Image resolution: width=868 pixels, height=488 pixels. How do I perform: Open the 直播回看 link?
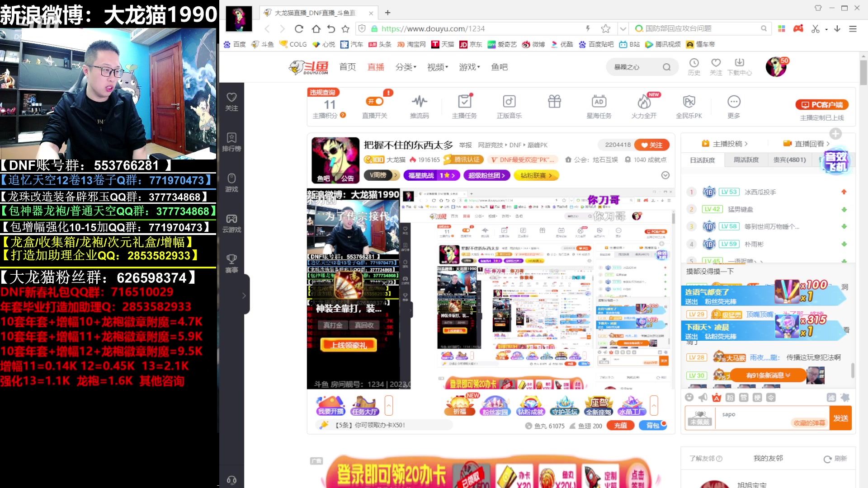[807, 144]
